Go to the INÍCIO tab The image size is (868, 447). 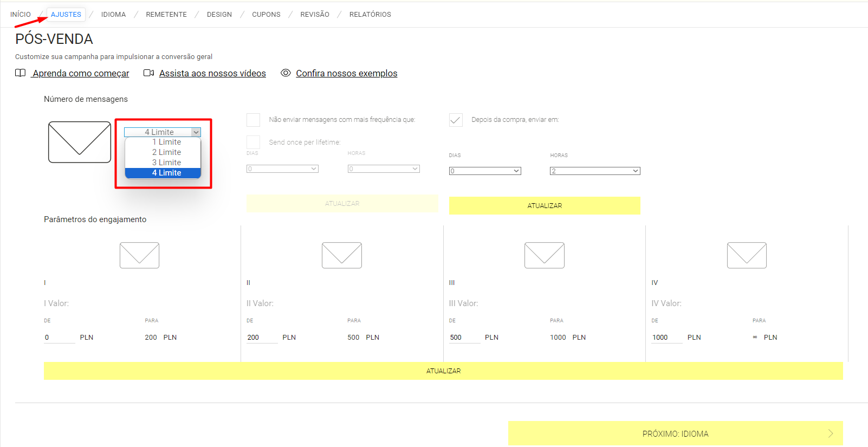[x=21, y=15]
